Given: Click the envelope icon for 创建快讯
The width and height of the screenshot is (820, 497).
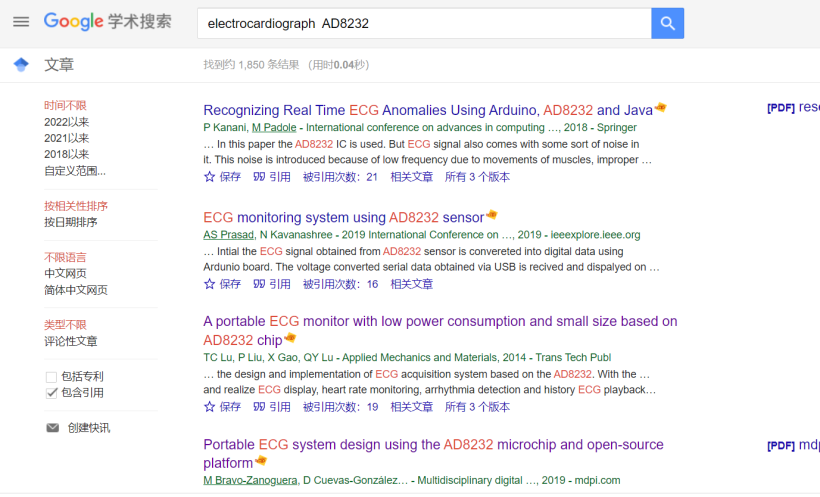Looking at the screenshot, I should (x=52, y=428).
